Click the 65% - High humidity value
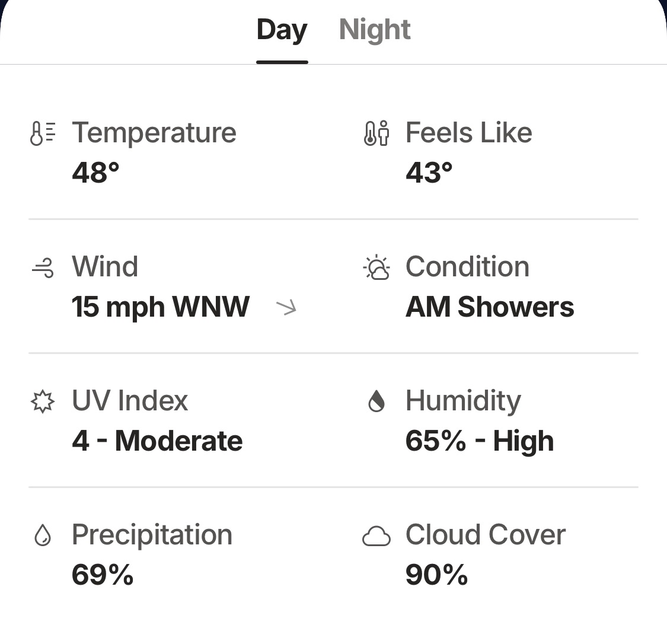This screenshot has height=644, width=667. tap(480, 441)
